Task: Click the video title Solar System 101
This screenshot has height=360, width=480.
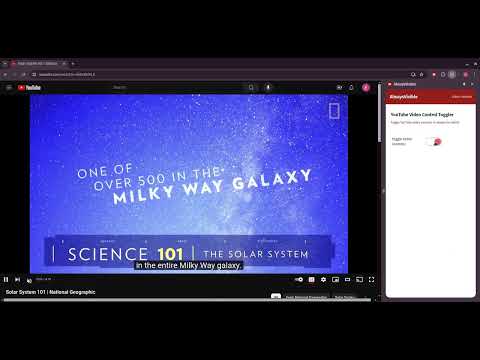Action: pos(50,292)
